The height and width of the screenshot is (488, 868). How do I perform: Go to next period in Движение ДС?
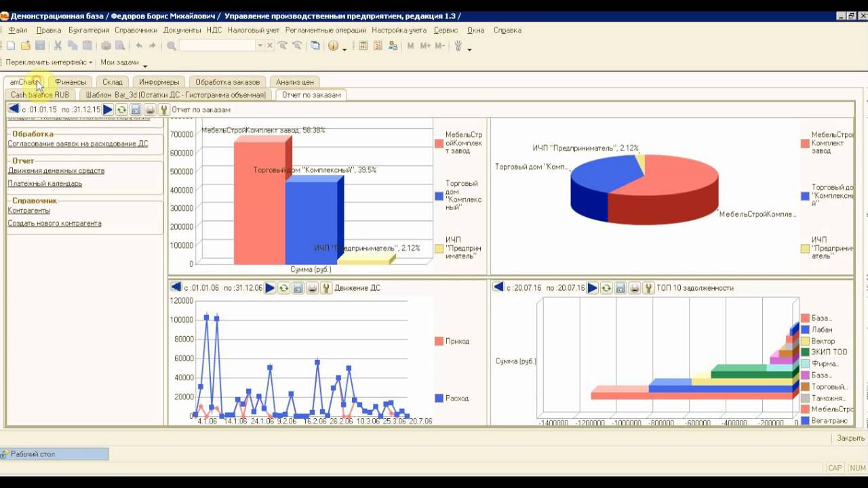click(x=270, y=287)
